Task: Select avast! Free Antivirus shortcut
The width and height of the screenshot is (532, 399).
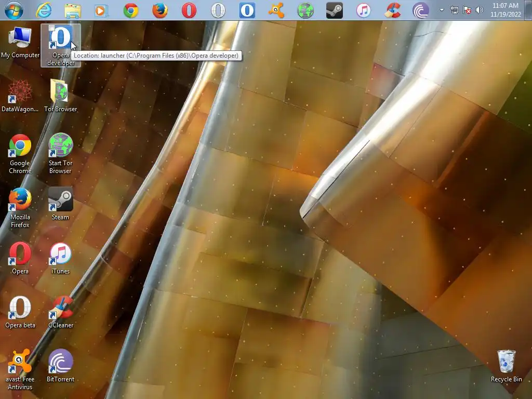Action: point(20,370)
